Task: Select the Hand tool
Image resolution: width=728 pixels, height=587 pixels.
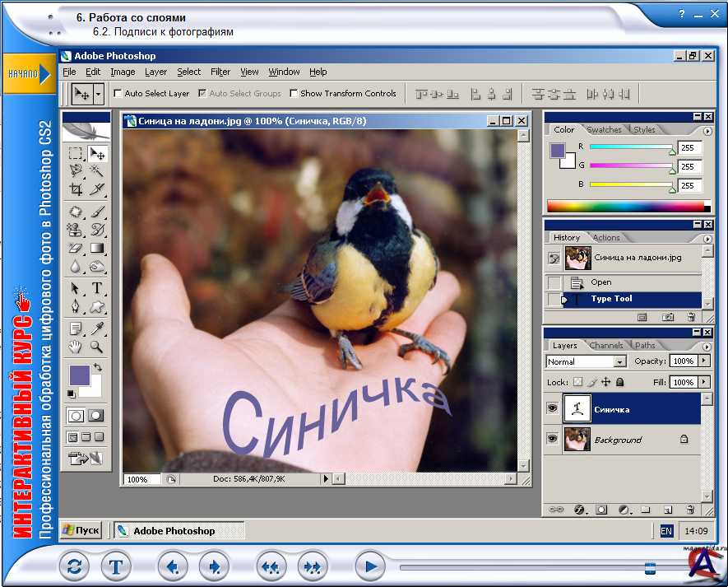Action: [76, 347]
